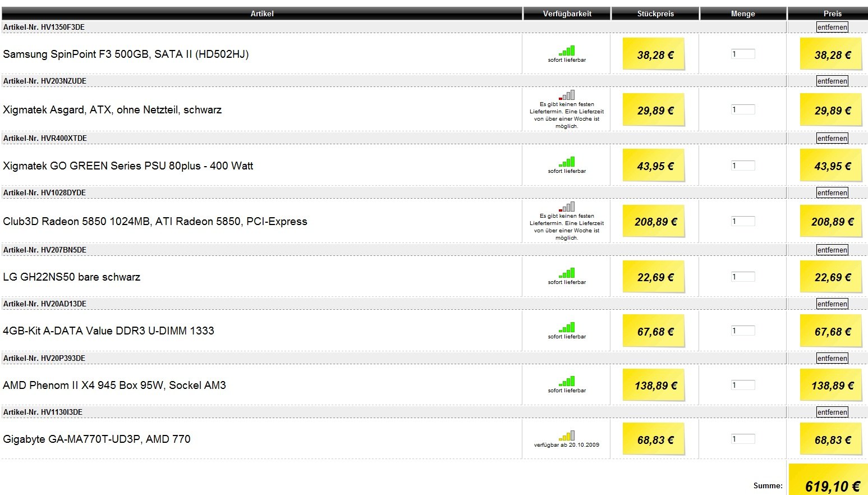This screenshot has width=868, height=495.
Task: Click the Stückpreis column header
Action: [x=655, y=13]
